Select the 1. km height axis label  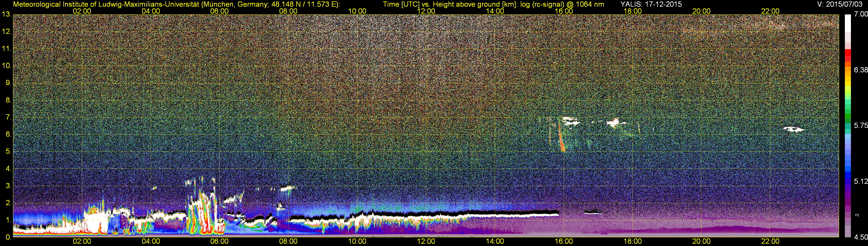(x=8, y=220)
